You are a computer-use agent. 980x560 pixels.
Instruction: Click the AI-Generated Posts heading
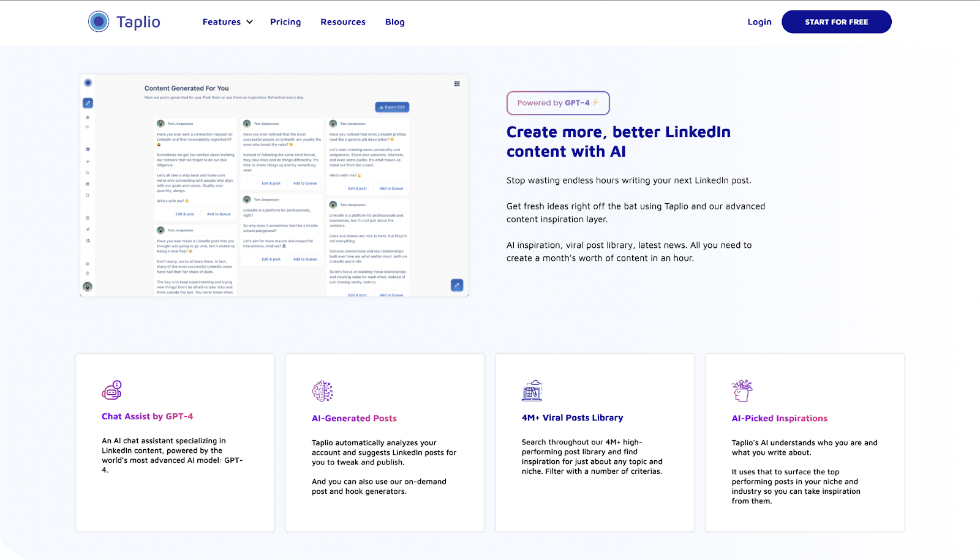tap(354, 419)
